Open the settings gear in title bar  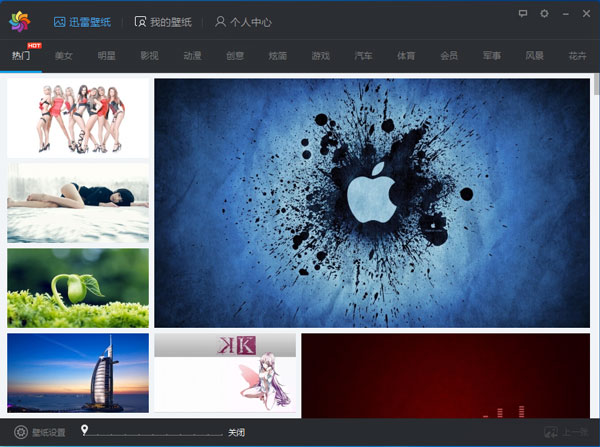[x=544, y=13]
